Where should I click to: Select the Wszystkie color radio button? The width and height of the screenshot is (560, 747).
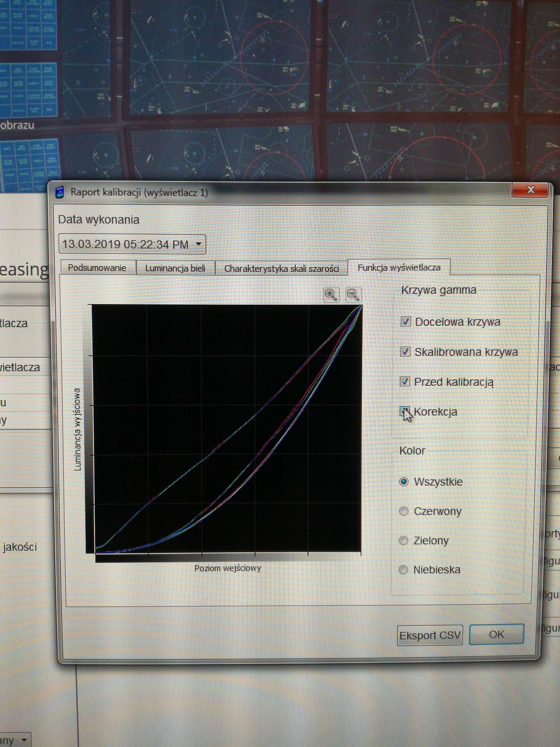404,481
